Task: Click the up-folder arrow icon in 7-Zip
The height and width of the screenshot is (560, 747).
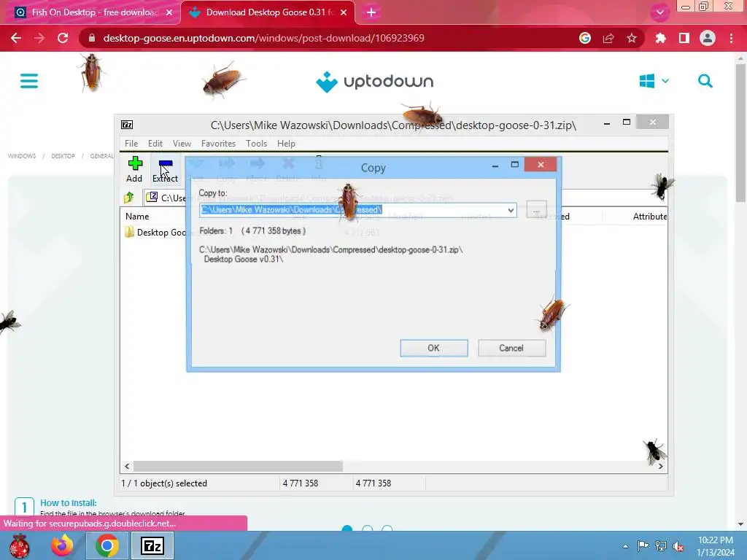Action: (x=128, y=197)
